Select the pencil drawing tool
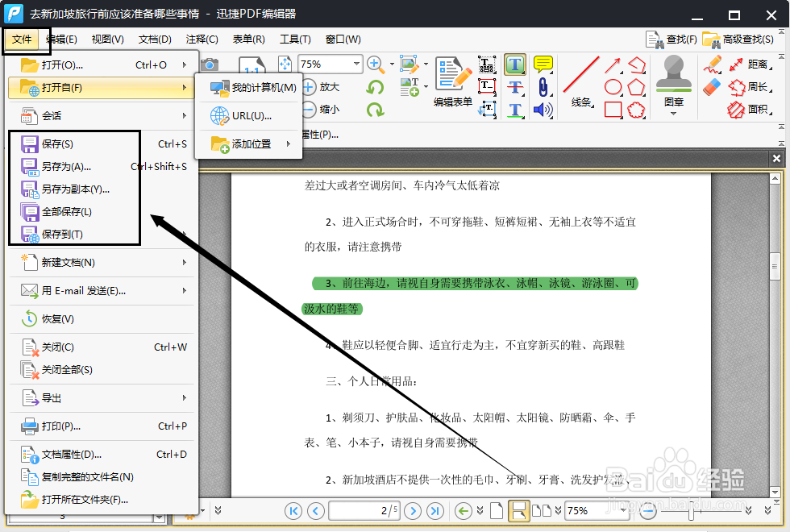The width and height of the screenshot is (790, 532). click(x=712, y=64)
